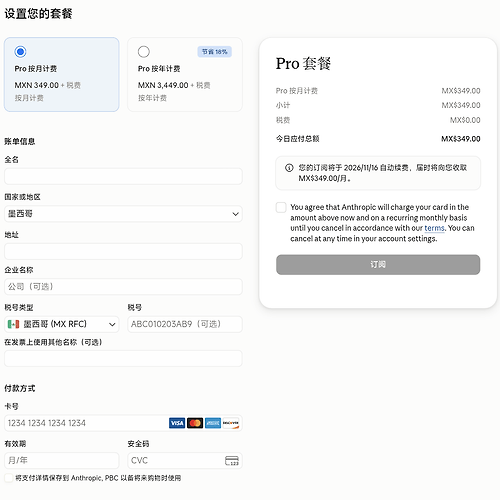Open the 税号类型 dropdown (MX RFC)

(62, 324)
